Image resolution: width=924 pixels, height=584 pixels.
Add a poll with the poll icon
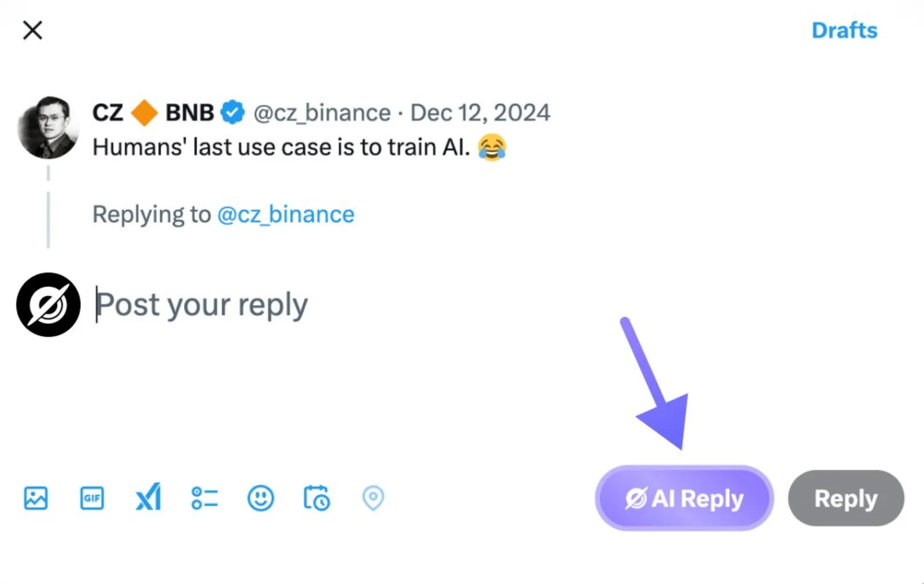[x=204, y=498]
